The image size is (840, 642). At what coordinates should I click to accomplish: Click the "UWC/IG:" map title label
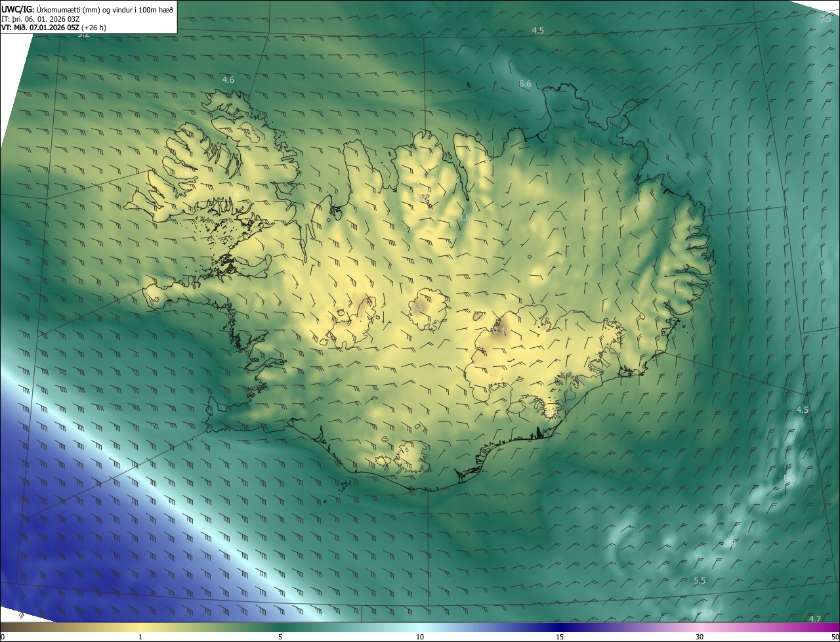click(x=17, y=9)
